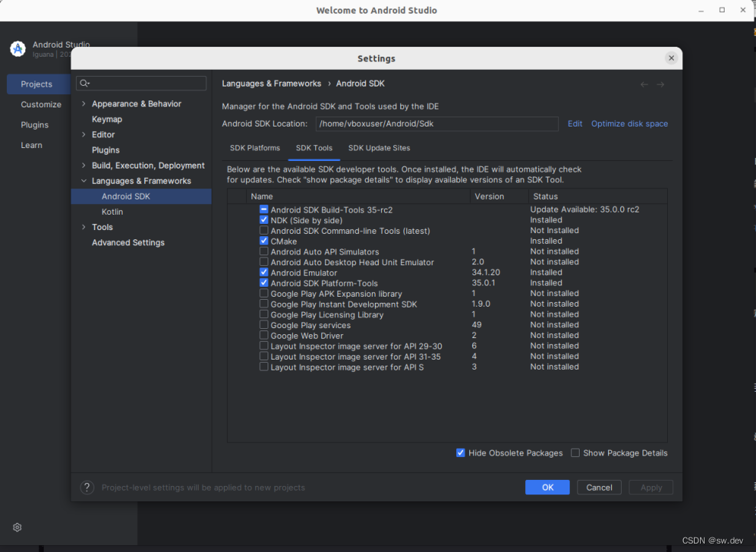
Task: Navigate back with the left arrow icon
Action: point(644,84)
